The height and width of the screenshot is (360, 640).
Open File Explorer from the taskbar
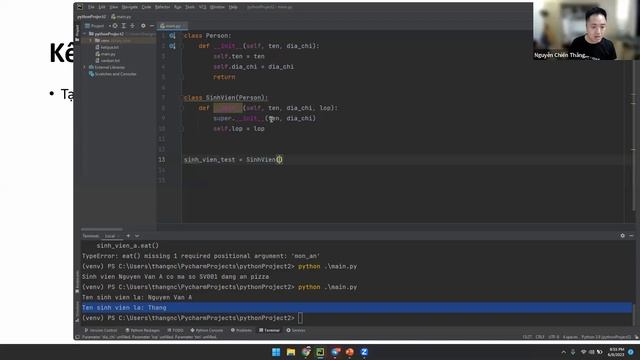pos(291,352)
